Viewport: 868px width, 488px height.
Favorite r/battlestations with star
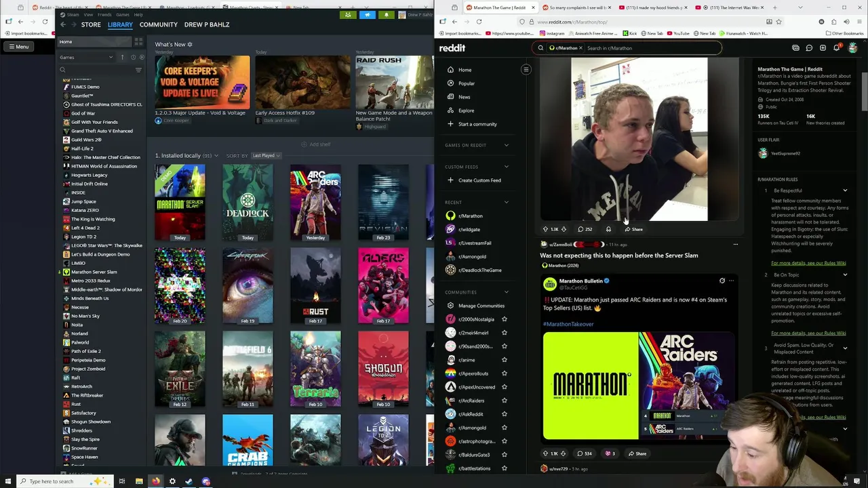[x=504, y=468]
